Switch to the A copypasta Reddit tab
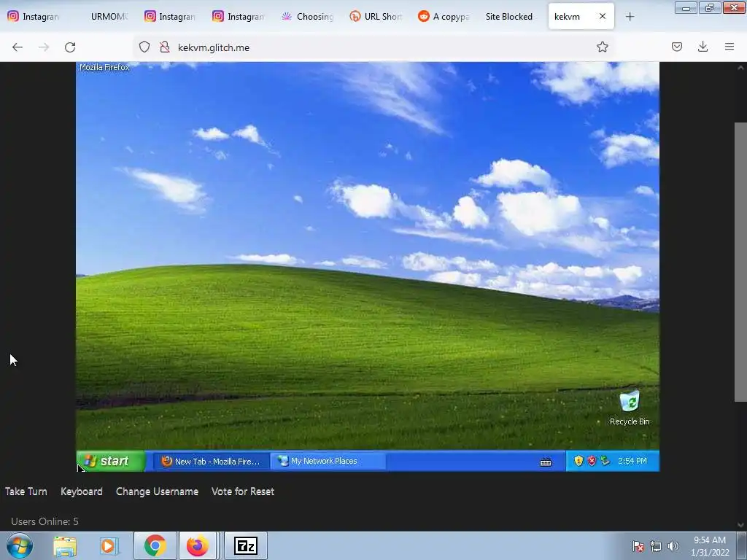This screenshot has height=560, width=747. [x=444, y=17]
